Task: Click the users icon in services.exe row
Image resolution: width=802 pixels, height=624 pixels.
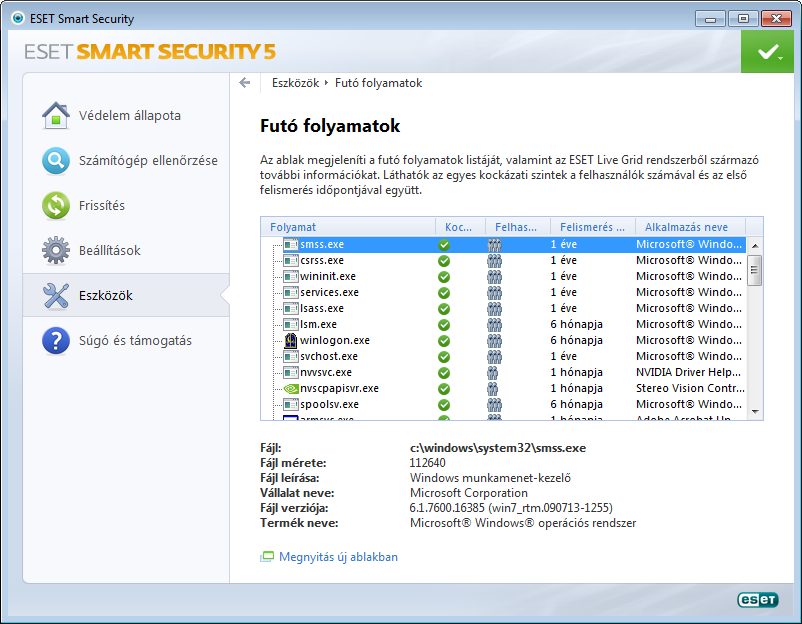Action: (494, 293)
